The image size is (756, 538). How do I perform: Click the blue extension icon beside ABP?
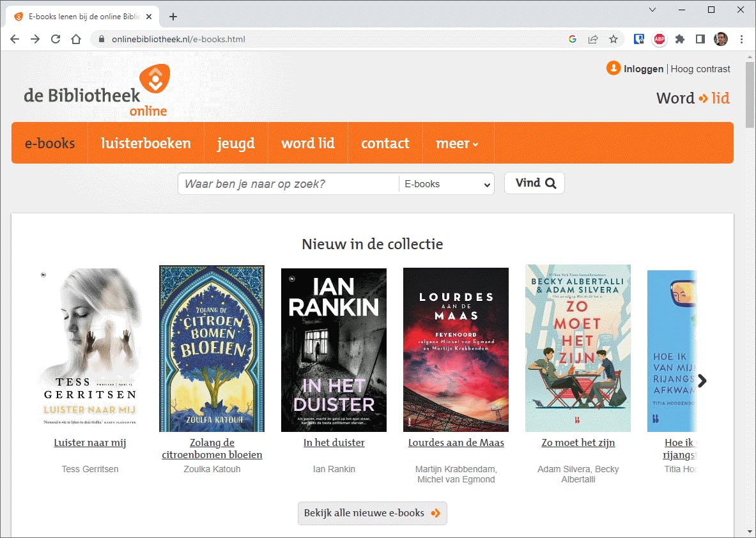pyautogui.click(x=639, y=39)
